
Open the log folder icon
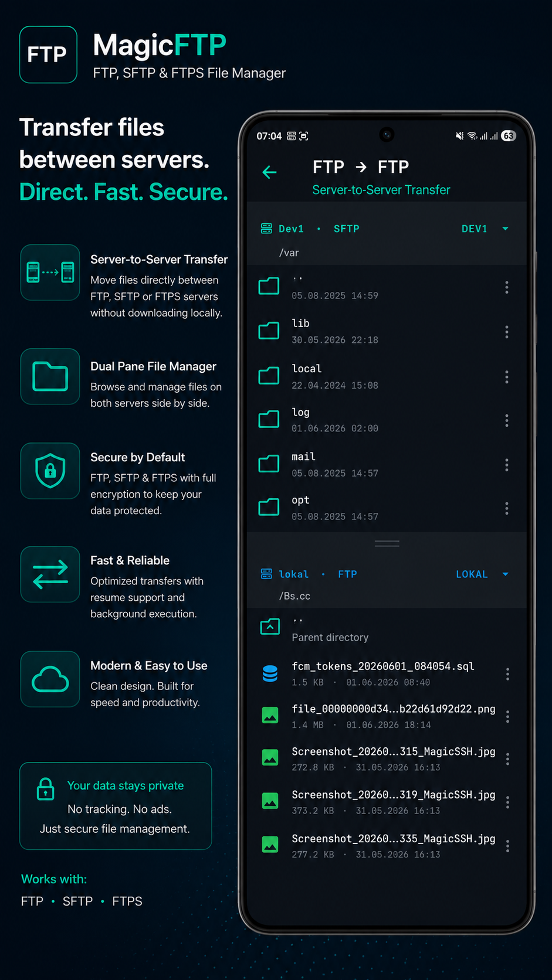[x=269, y=420]
